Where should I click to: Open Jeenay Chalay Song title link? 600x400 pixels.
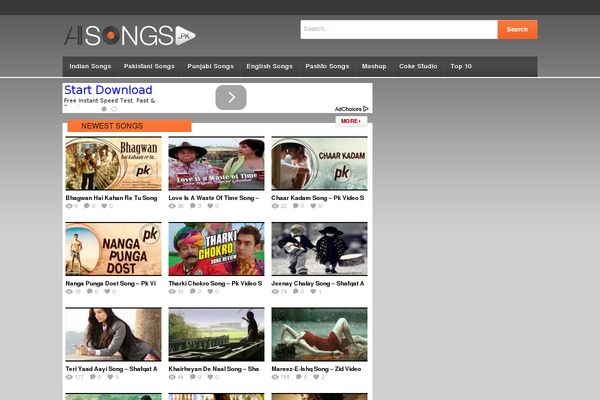coord(318,284)
